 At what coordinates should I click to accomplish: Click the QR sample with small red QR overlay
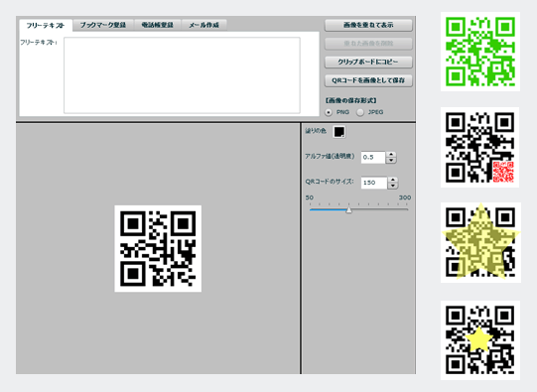pyautogui.click(x=479, y=148)
